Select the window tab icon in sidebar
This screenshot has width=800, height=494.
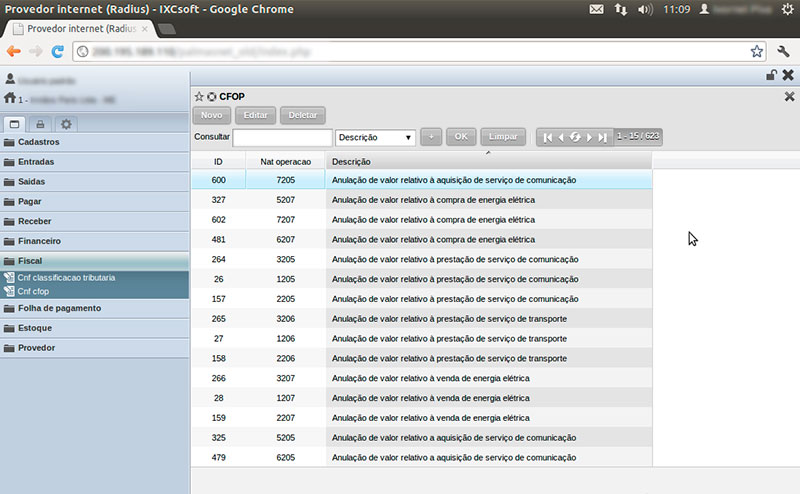point(14,124)
